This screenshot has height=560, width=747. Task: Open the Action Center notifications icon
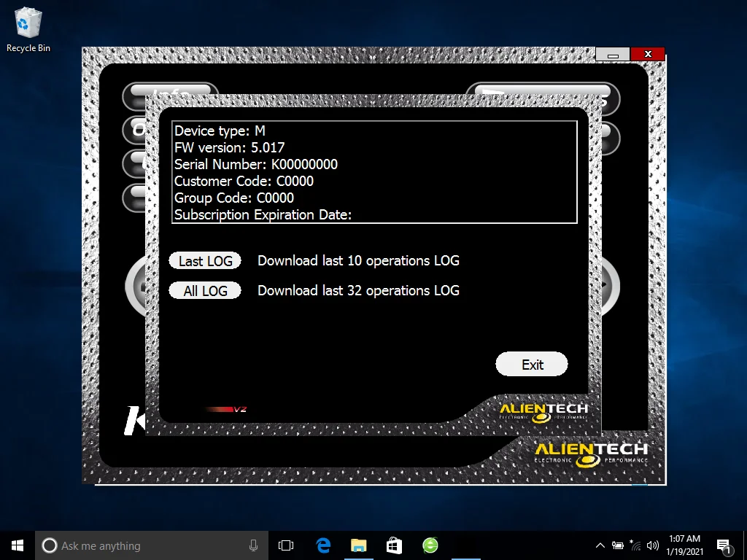[724, 545]
